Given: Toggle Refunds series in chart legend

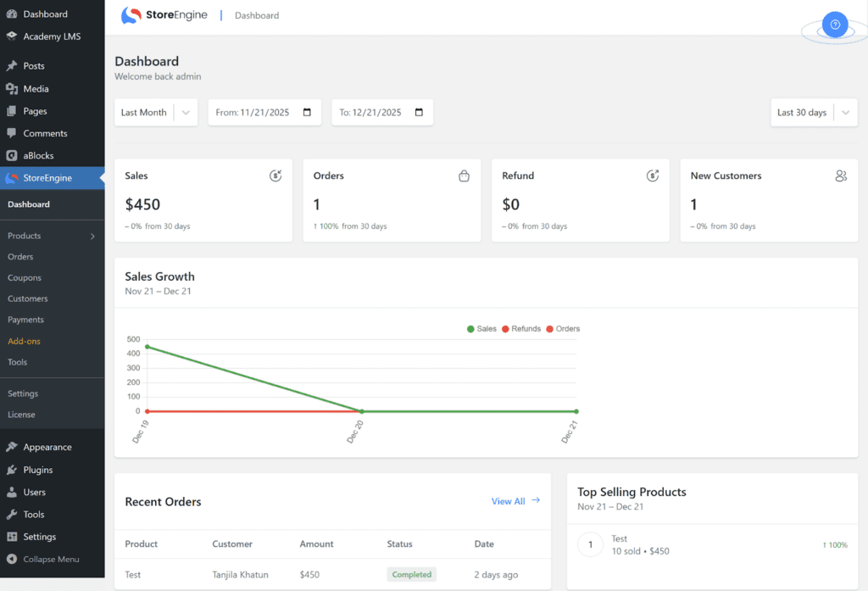Looking at the screenshot, I should [520, 329].
